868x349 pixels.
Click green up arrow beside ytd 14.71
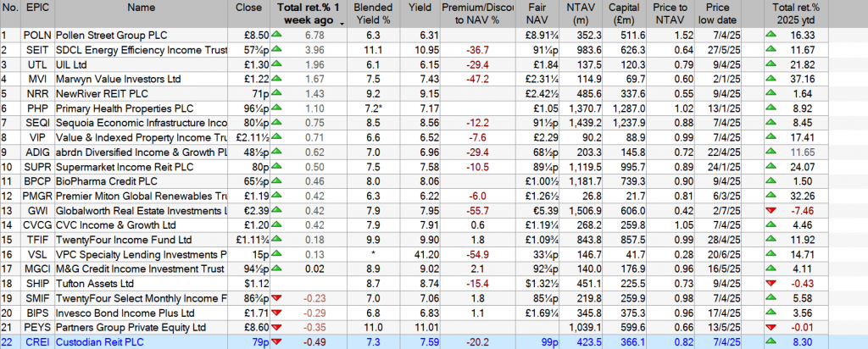coord(770,254)
